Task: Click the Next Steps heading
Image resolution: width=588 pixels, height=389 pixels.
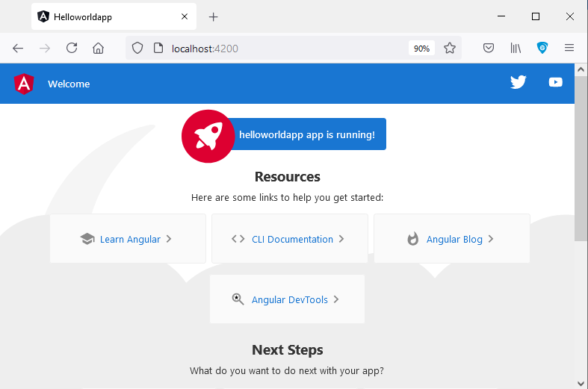Action: [x=287, y=349]
